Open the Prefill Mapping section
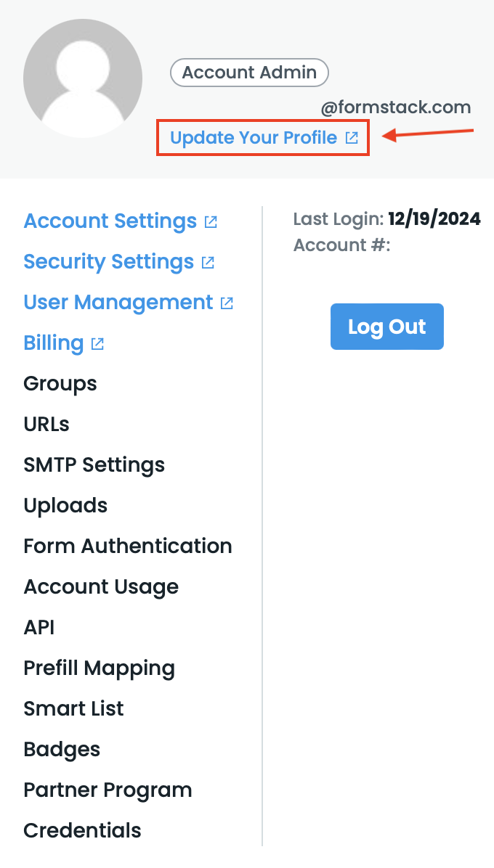This screenshot has height=868, width=494. click(100, 668)
